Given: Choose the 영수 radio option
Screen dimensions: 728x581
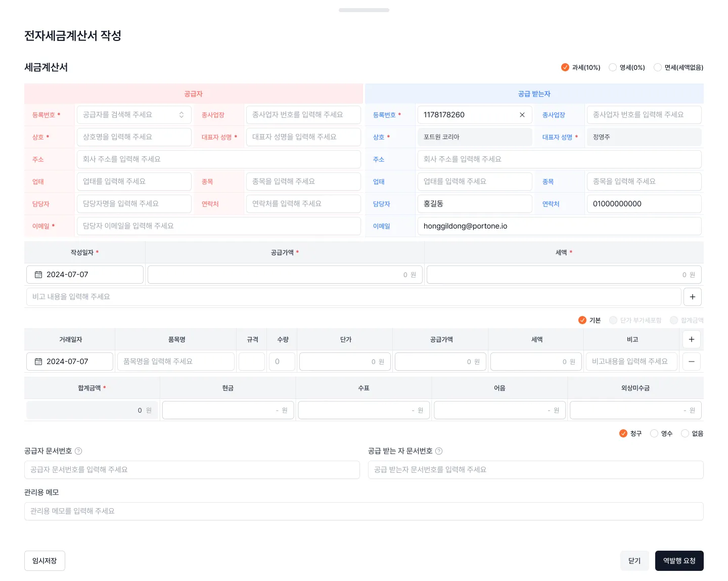Looking at the screenshot, I should click(654, 433).
